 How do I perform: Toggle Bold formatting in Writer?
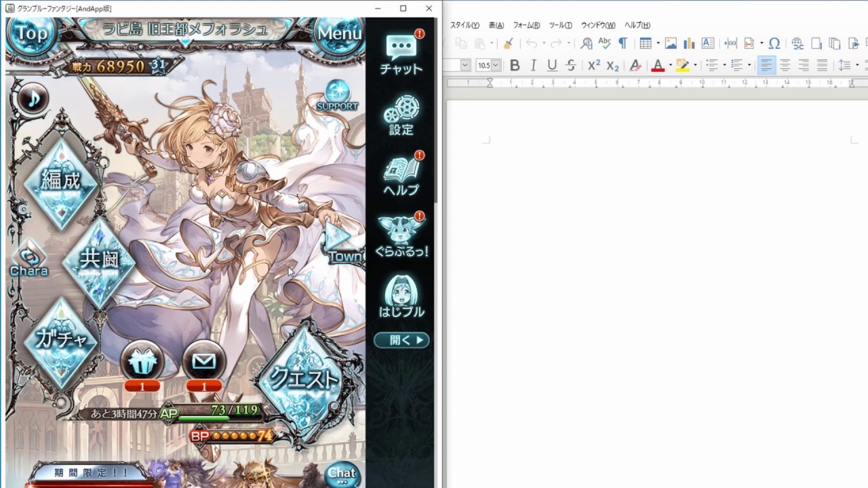point(515,65)
